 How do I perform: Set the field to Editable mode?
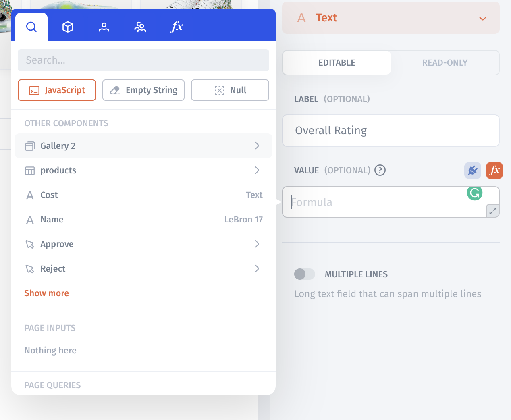pos(337,63)
